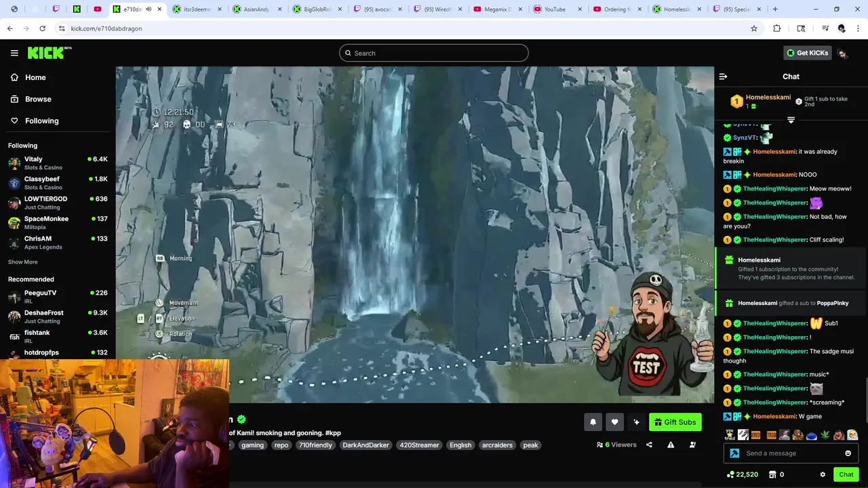Image resolution: width=868 pixels, height=488 pixels.
Task: Open the user avatar menu
Action: (x=842, y=54)
